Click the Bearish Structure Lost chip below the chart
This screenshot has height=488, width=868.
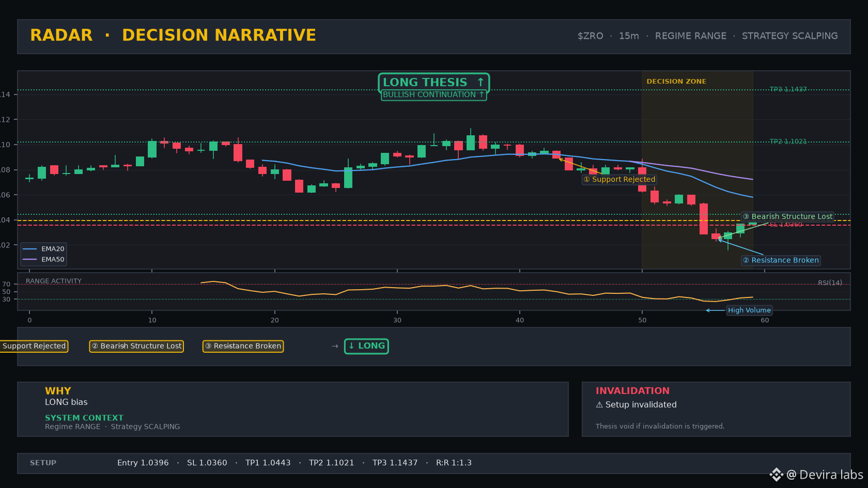pyautogui.click(x=136, y=346)
